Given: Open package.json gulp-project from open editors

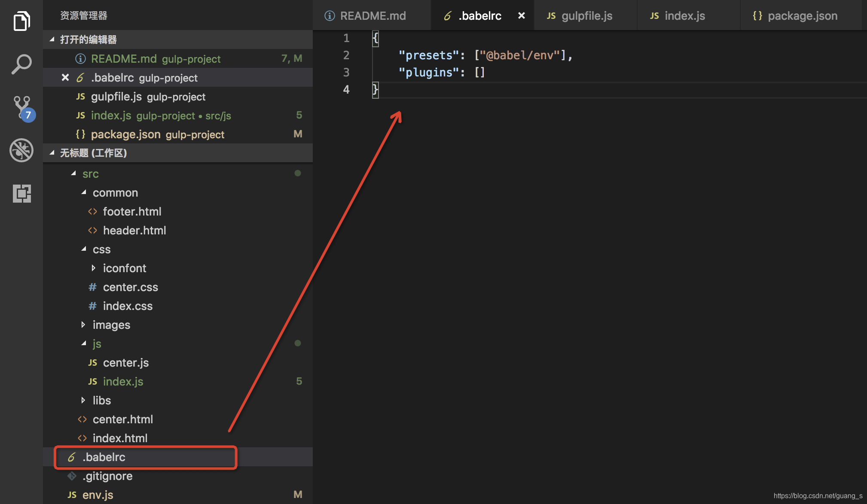Looking at the screenshot, I should point(178,134).
